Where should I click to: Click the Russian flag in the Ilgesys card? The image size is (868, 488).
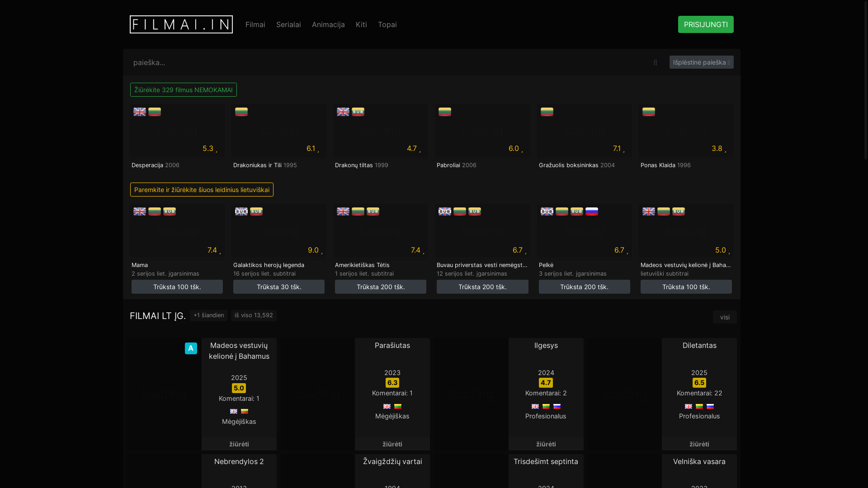pyautogui.click(x=557, y=407)
